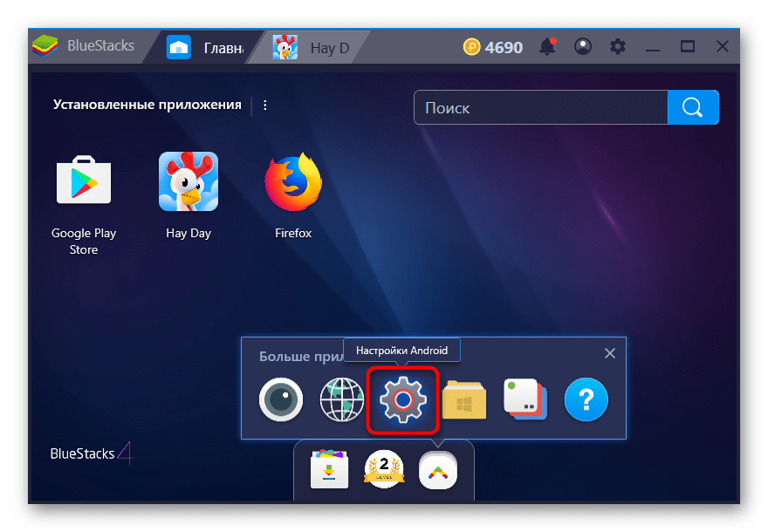Click the Поиск search field
768x532 pixels.
pos(540,108)
